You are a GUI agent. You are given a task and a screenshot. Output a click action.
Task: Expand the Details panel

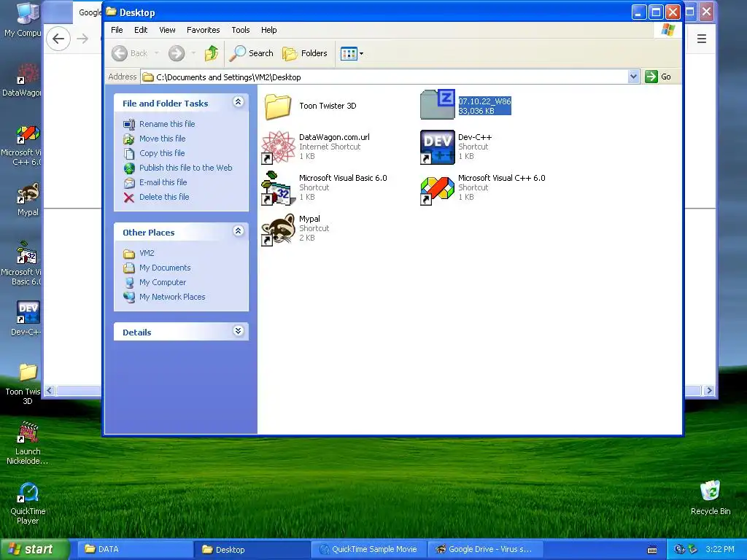tap(239, 331)
